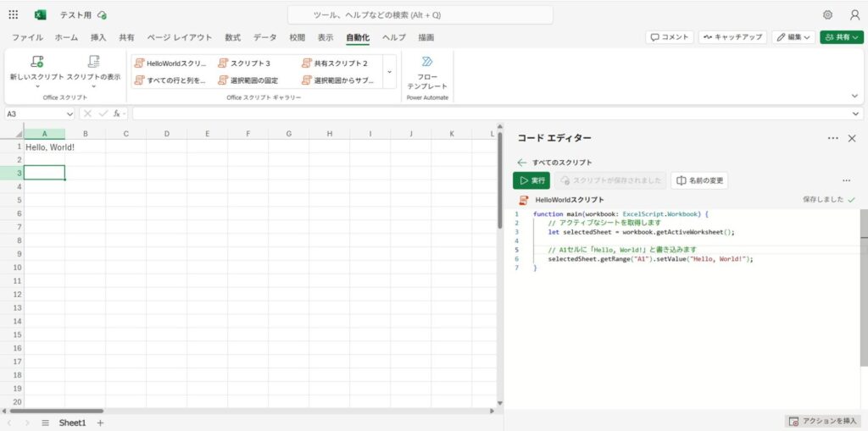The width and height of the screenshot is (868, 431).
Task: Select 選択範囲の固定 gallery script
Action: [248, 80]
